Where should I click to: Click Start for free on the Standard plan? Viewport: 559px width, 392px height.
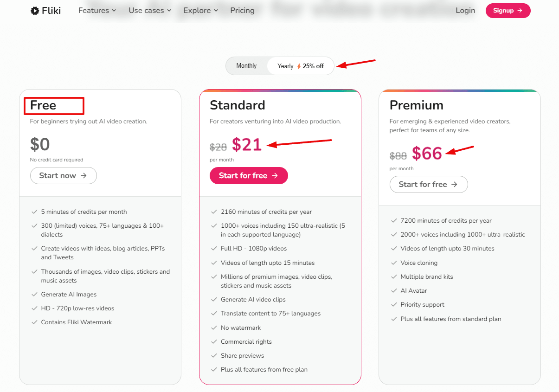pyautogui.click(x=249, y=175)
